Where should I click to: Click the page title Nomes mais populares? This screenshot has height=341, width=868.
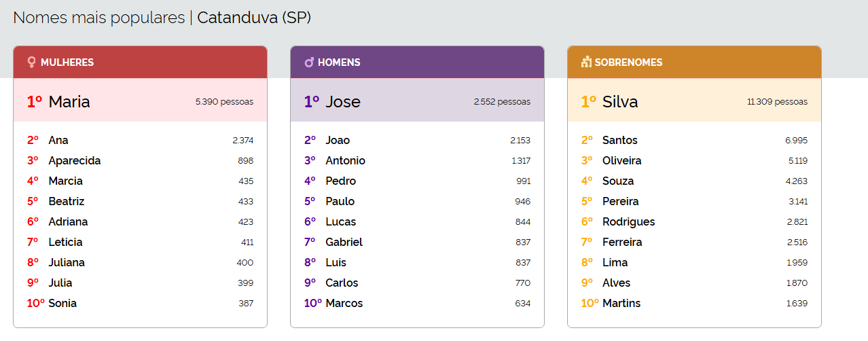point(98,18)
